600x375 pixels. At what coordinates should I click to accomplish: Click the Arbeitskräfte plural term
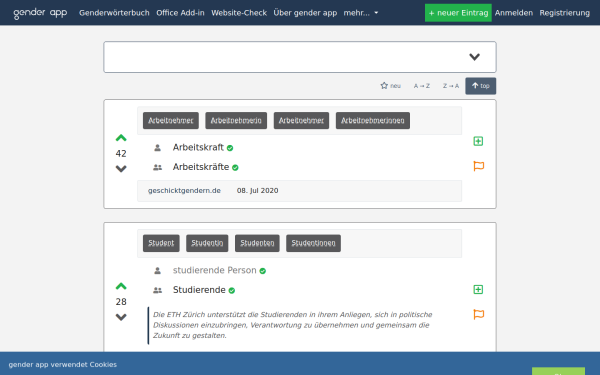tap(201, 167)
